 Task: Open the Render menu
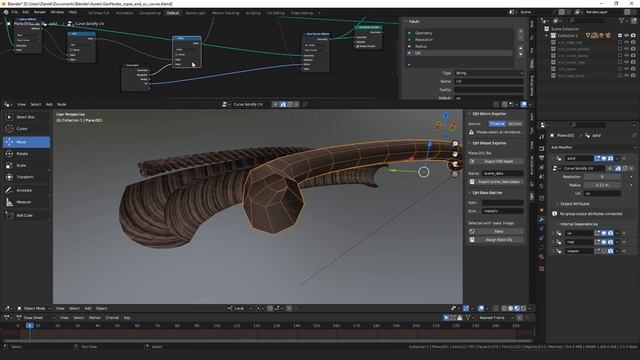40,12
